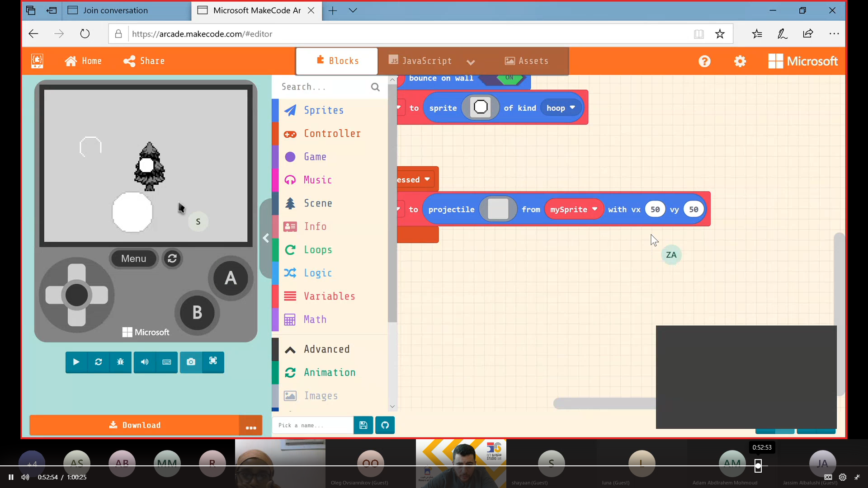The height and width of the screenshot is (488, 868).
Task: Take a simulator screenshot with the camera icon
Action: [x=191, y=362]
